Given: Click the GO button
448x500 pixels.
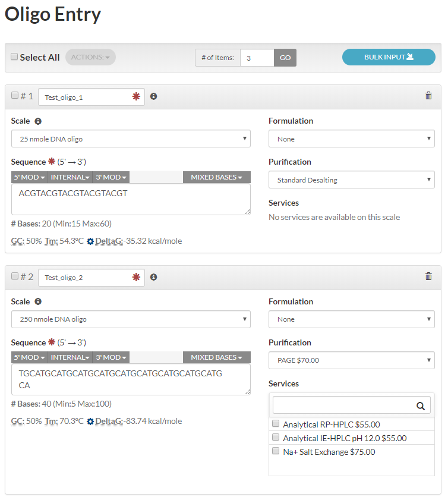Looking at the screenshot, I should click(x=285, y=58).
